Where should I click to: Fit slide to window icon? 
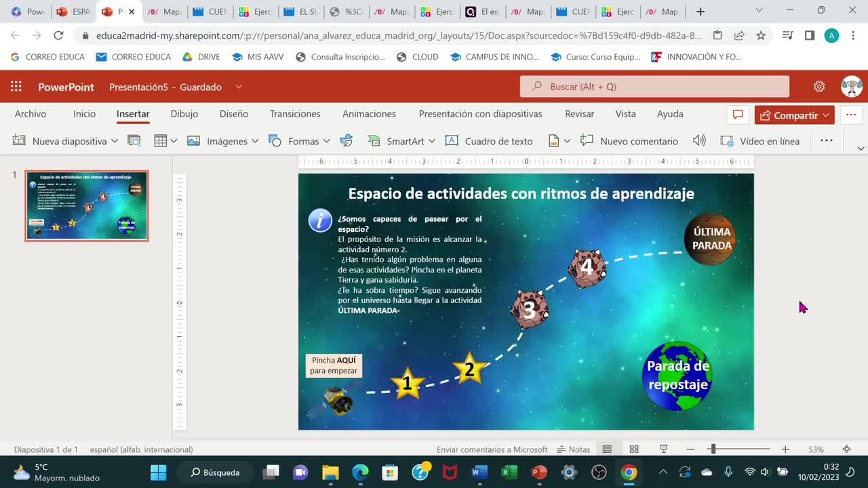pyautogui.click(x=846, y=449)
